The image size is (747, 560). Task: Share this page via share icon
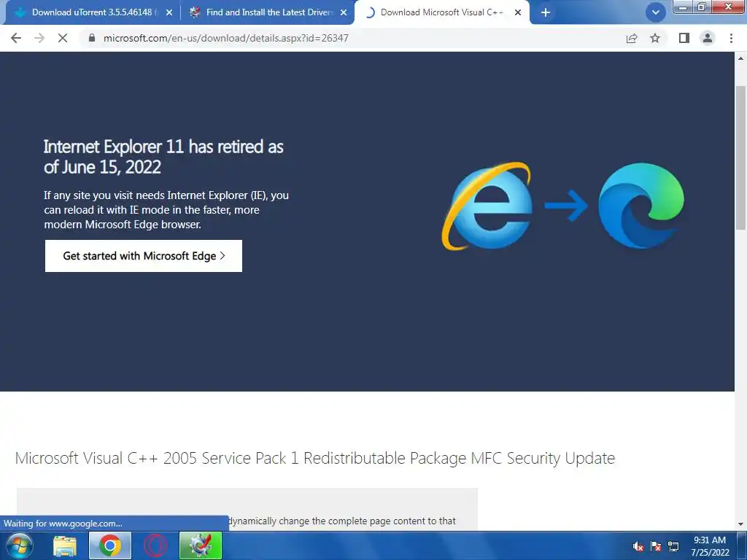point(632,38)
